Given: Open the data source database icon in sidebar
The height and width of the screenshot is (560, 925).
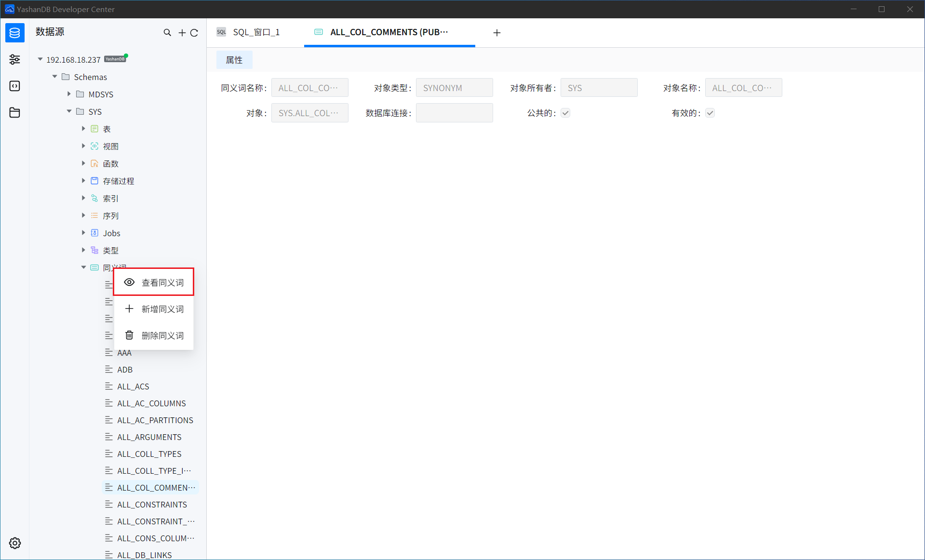Looking at the screenshot, I should tap(15, 33).
